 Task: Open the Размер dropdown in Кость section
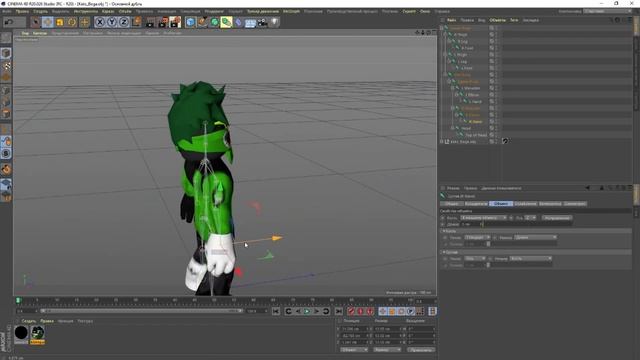click(536, 237)
